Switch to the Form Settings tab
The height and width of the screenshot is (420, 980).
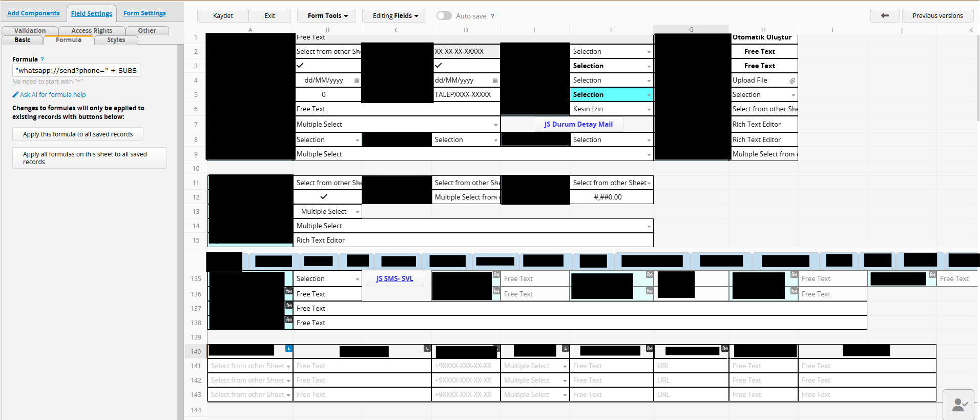[x=144, y=13]
